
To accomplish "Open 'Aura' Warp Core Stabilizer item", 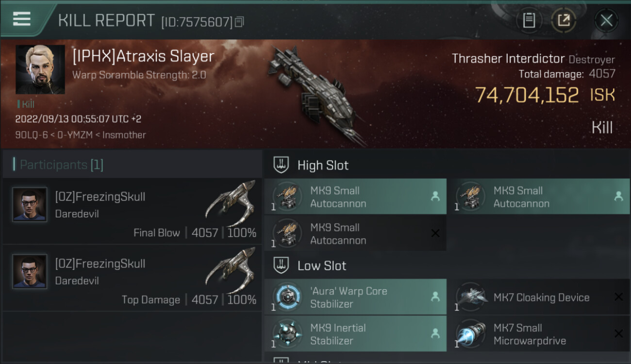I will click(355, 297).
